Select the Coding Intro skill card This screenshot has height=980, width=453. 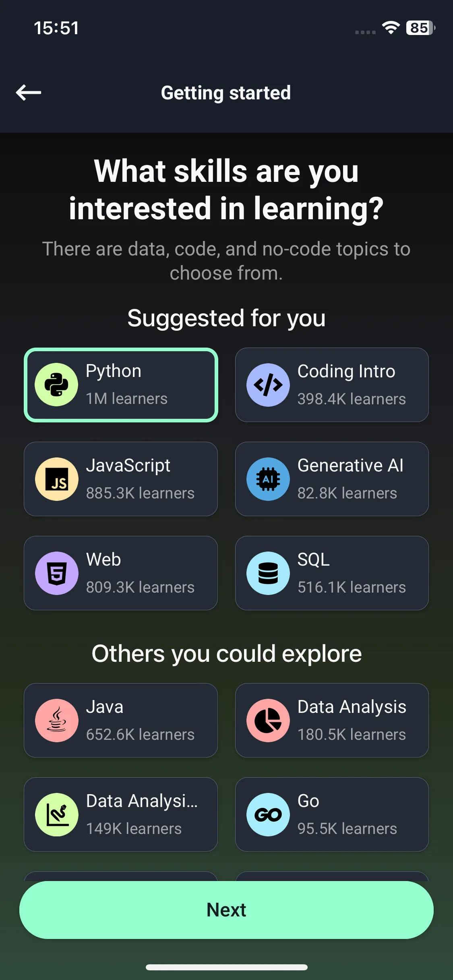click(332, 385)
